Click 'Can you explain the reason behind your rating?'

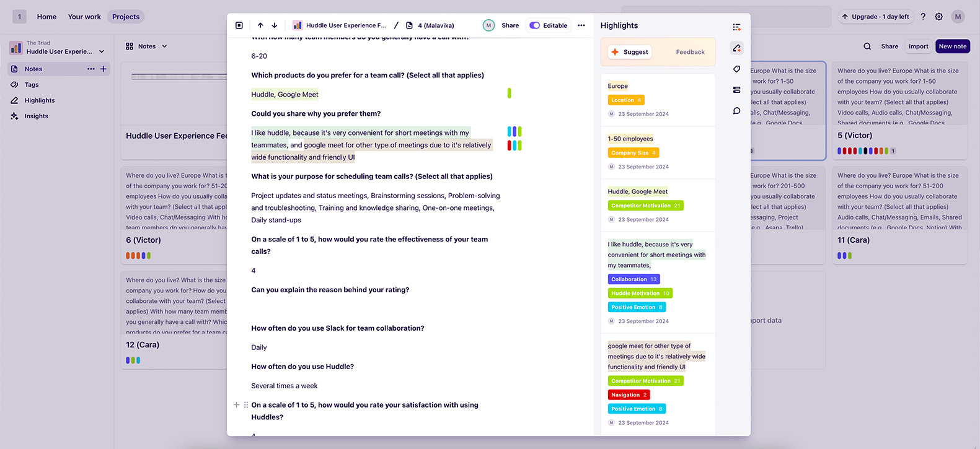click(330, 290)
